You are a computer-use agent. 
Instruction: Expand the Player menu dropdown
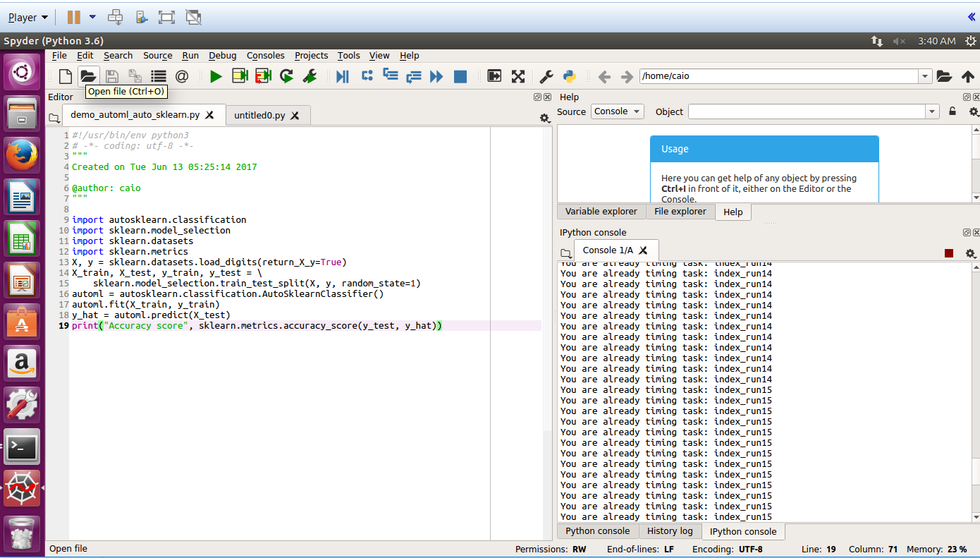click(26, 16)
